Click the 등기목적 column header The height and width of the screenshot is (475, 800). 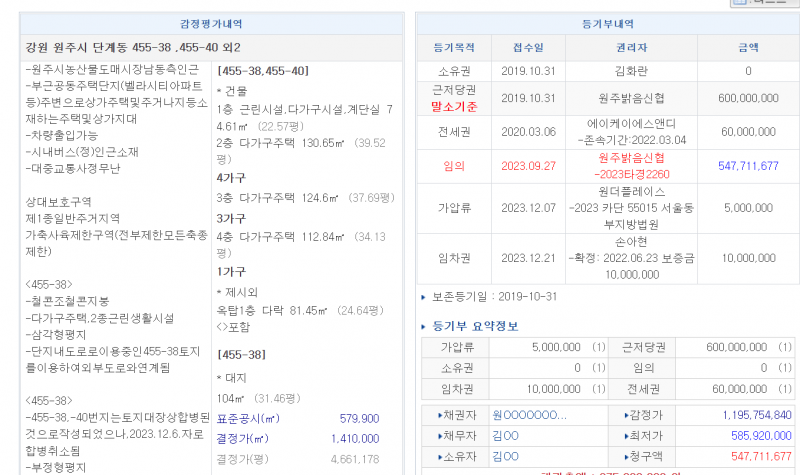pyautogui.click(x=452, y=47)
